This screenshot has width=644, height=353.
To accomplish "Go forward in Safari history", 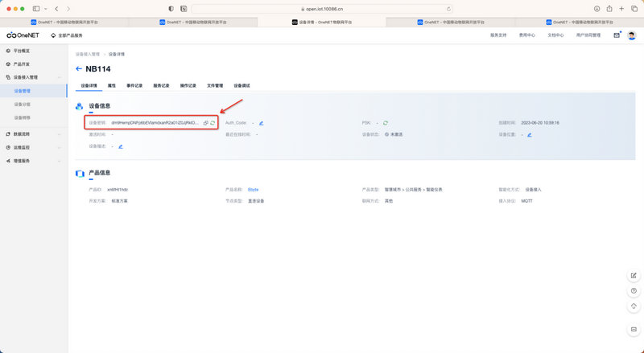I will click(68, 9).
